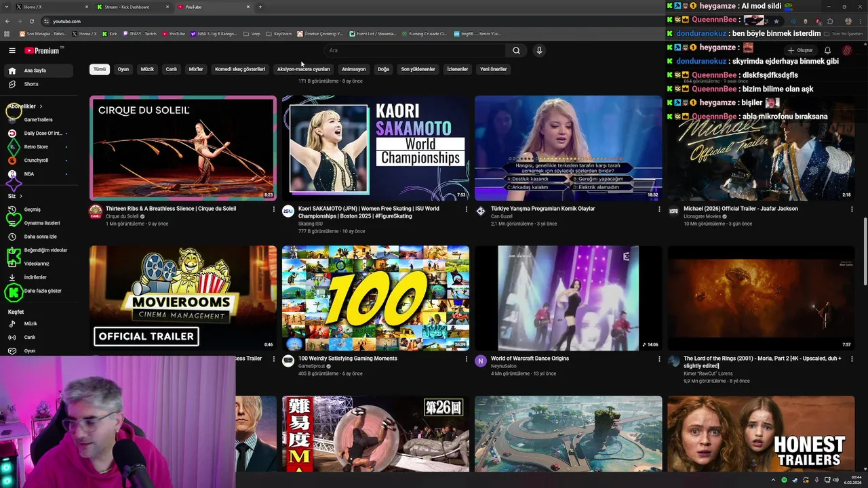Click the YouTube search input field

pos(415,50)
